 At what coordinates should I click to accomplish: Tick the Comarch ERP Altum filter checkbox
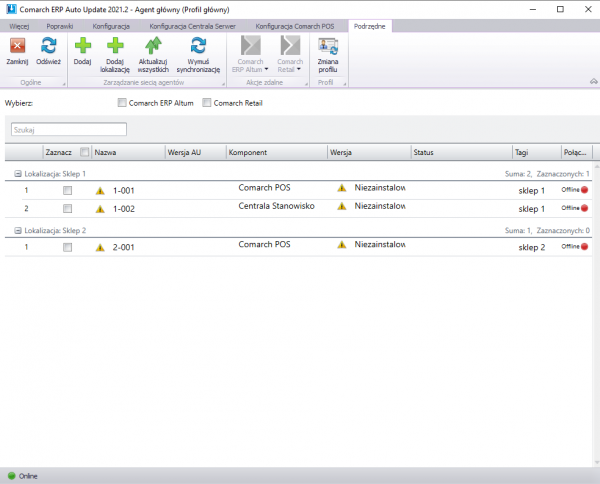click(122, 103)
